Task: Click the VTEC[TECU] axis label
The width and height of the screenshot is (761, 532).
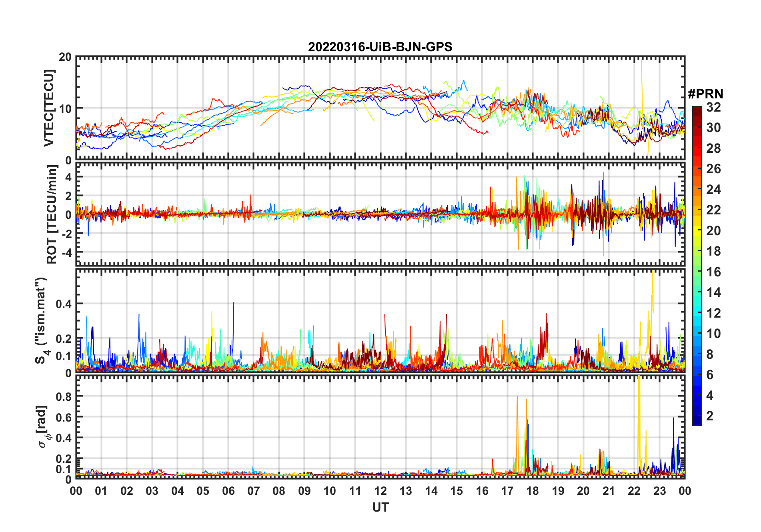Action: tap(48, 108)
